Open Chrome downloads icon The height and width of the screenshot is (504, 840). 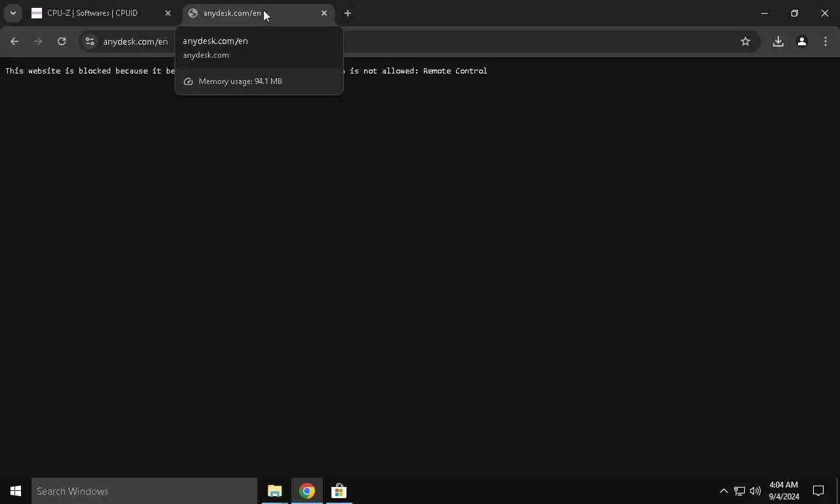pos(778,41)
